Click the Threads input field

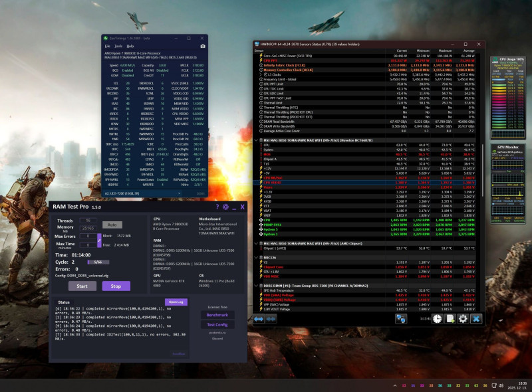[x=88, y=221]
